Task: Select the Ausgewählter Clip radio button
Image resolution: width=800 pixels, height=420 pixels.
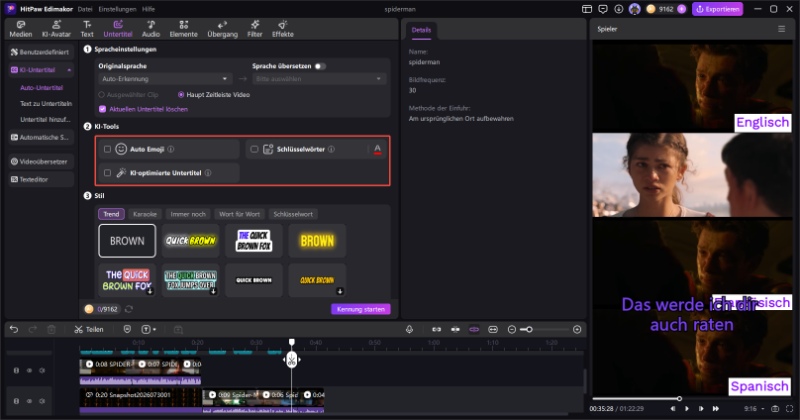Action: [x=102, y=94]
